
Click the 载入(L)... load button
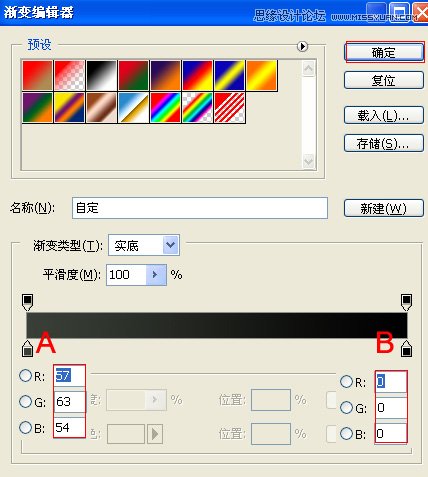click(x=384, y=115)
